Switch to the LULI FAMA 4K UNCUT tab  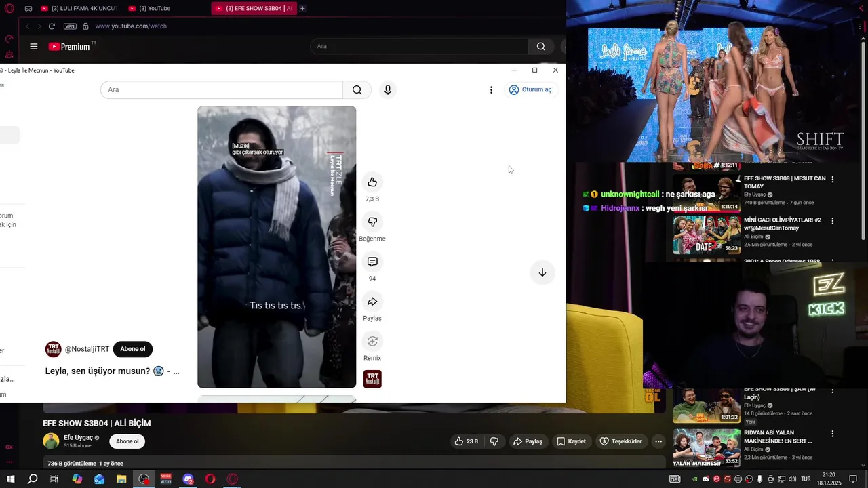coord(79,8)
